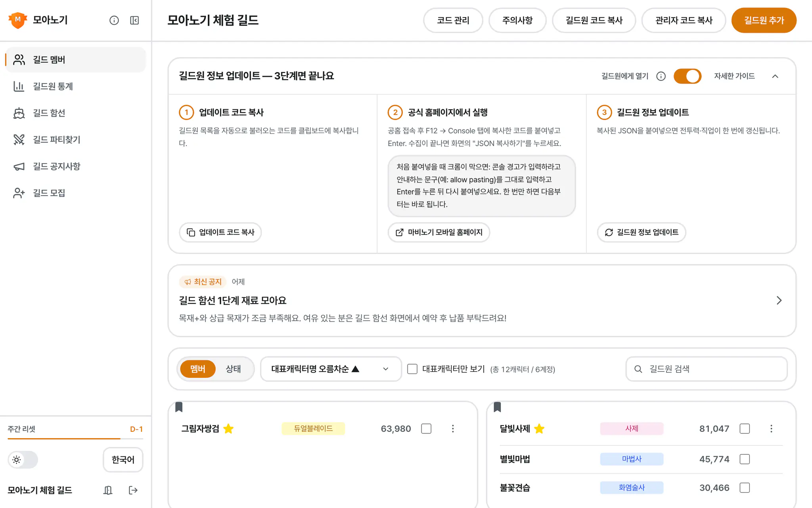The height and width of the screenshot is (508, 812).
Task: Go to 길드 함선 in the sidebar
Action: (75, 113)
